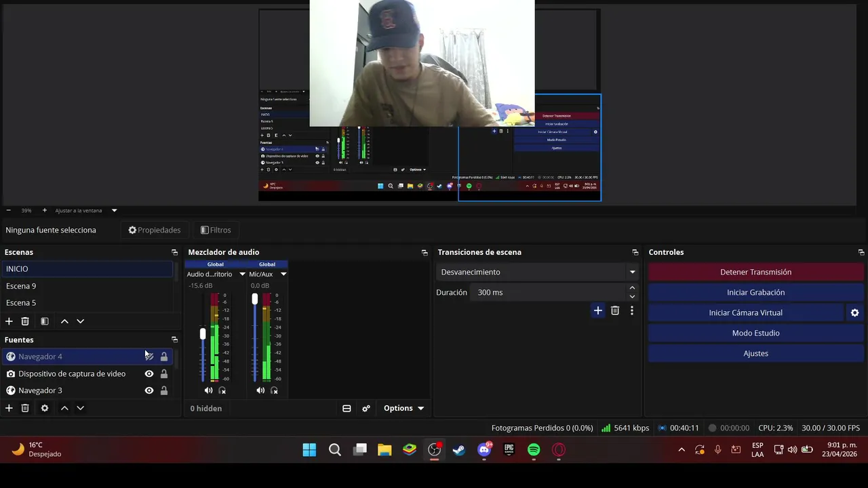Viewport: 868px width, 488px height.
Task: Remove selected source with Fuentes trash icon
Action: pos(25,408)
